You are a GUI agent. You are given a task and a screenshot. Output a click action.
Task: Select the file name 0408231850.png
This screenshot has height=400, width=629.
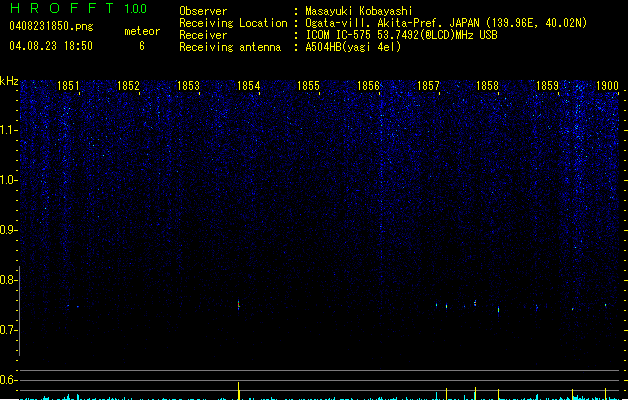click(x=51, y=26)
